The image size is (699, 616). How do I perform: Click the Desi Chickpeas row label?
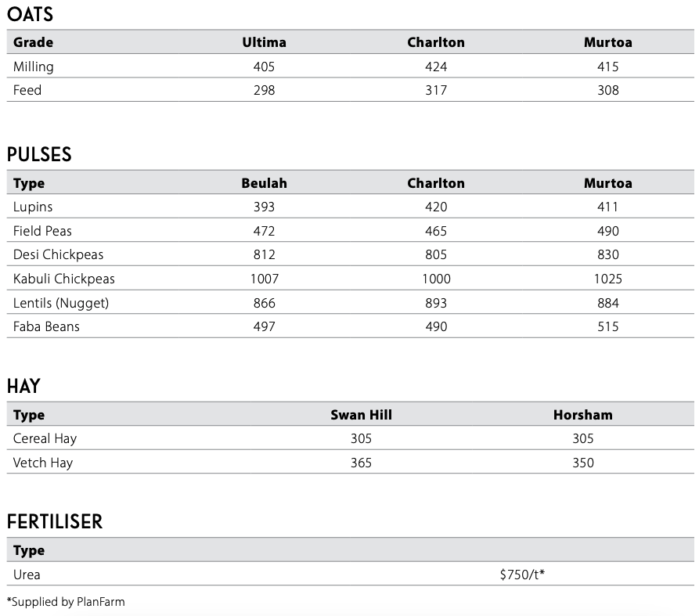click(x=58, y=254)
